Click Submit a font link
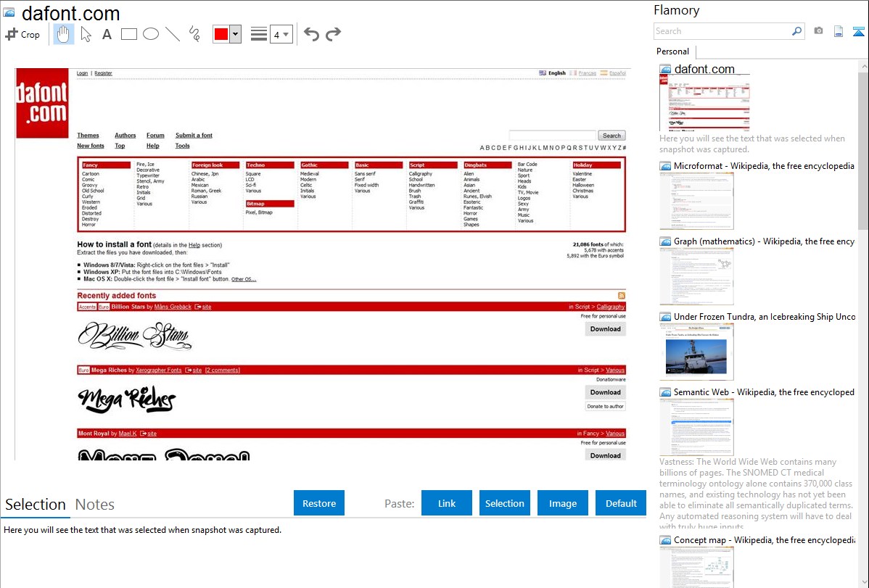Viewport: 869px width, 588px height. (194, 136)
